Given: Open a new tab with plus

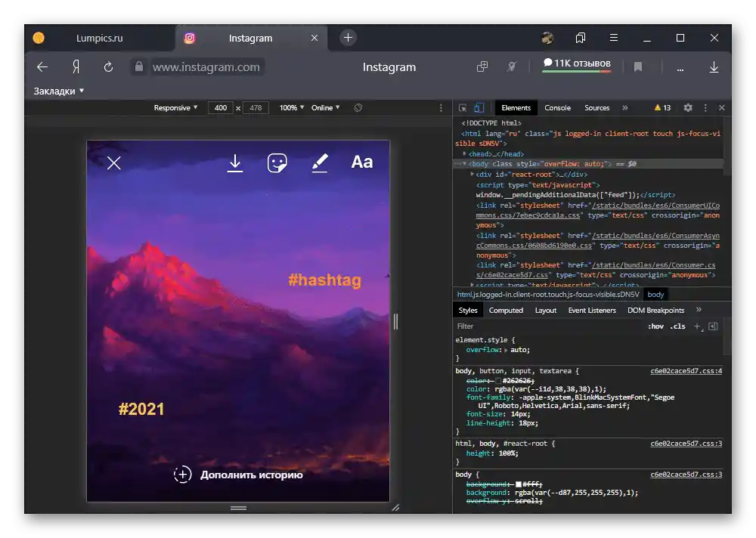Looking at the screenshot, I should tap(348, 38).
